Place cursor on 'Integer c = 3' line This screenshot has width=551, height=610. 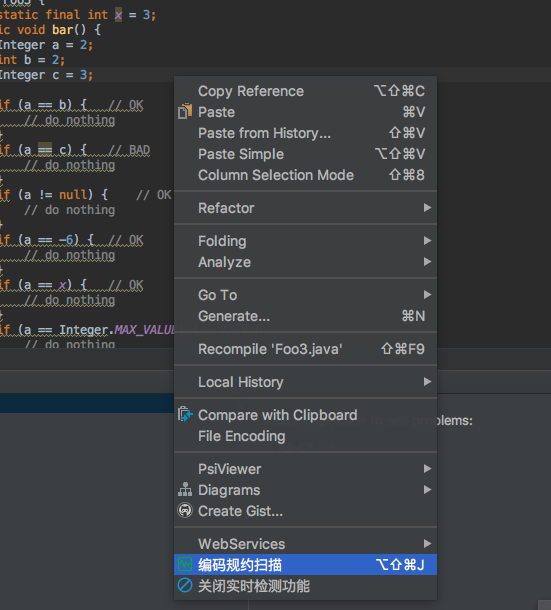coord(46,75)
